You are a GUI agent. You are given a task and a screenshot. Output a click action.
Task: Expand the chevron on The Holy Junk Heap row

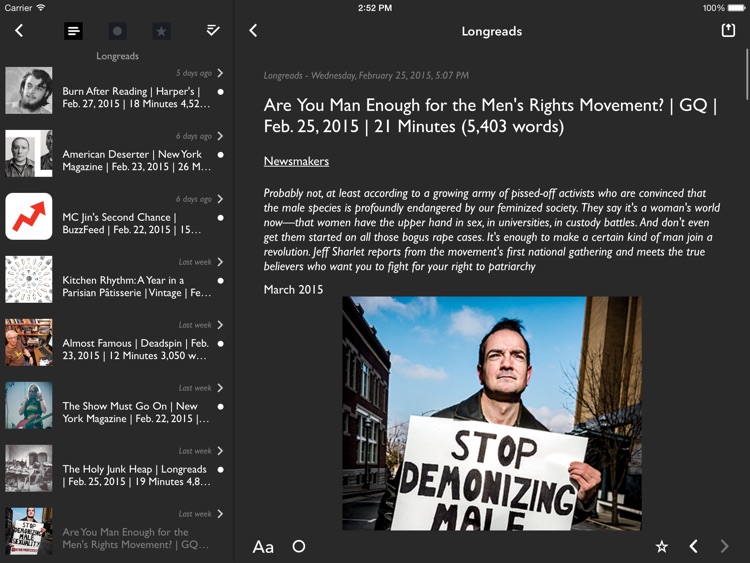coord(220,451)
